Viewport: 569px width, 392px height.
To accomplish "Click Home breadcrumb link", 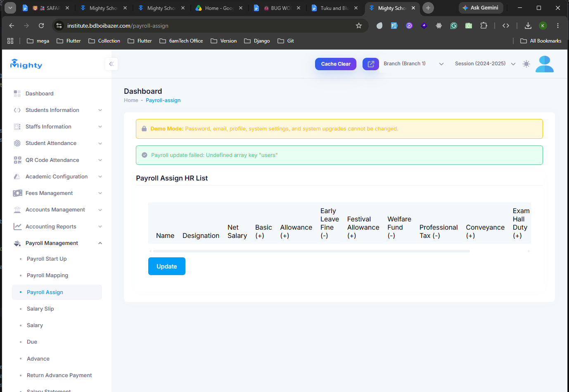I will 131,100.
